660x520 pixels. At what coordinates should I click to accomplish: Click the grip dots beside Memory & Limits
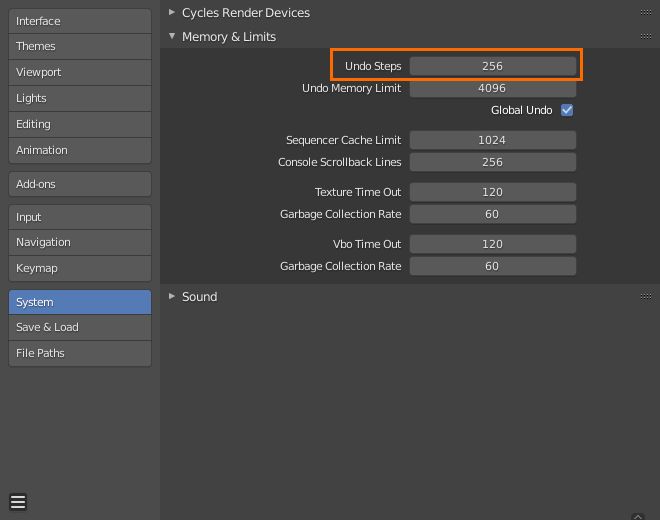646,37
